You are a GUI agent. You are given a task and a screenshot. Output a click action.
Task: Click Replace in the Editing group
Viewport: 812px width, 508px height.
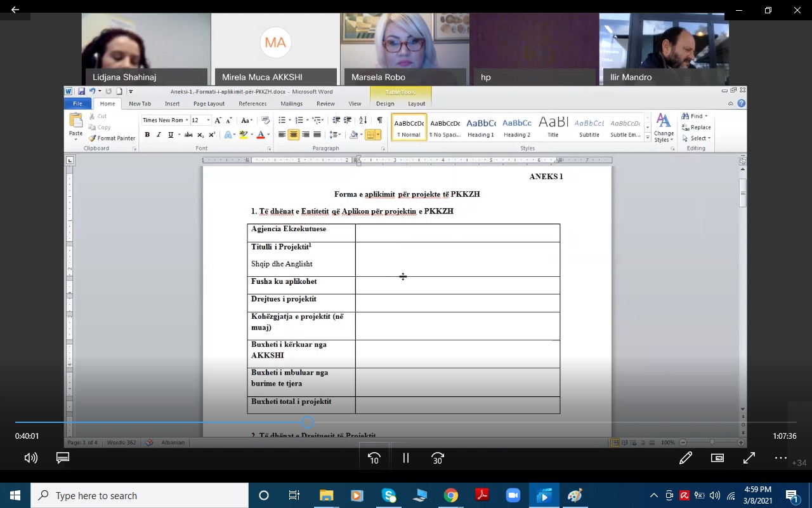[x=697, y=127]
